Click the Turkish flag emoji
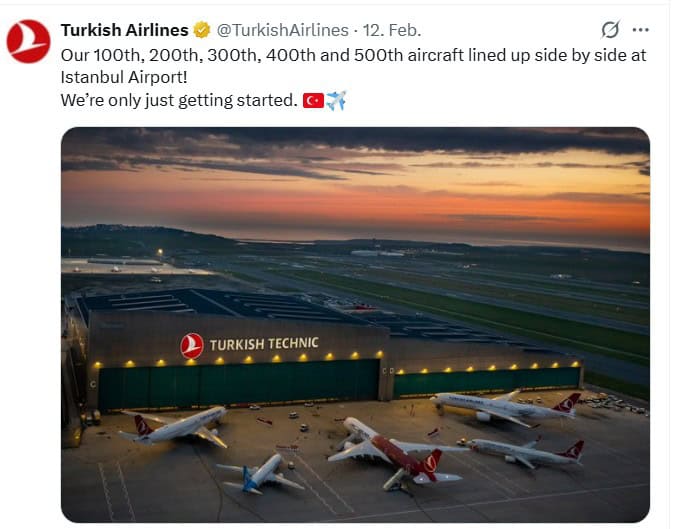 tap(313, 101)
